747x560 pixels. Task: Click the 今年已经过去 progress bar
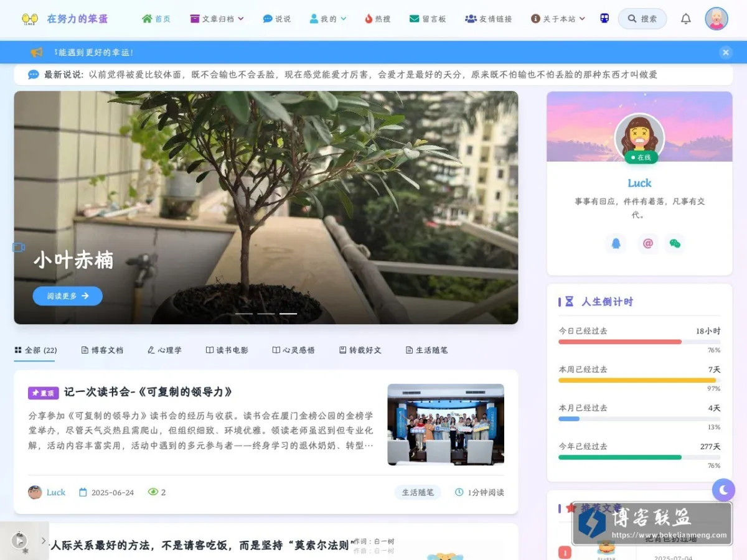pyautogui.click(x=639, y=457)
